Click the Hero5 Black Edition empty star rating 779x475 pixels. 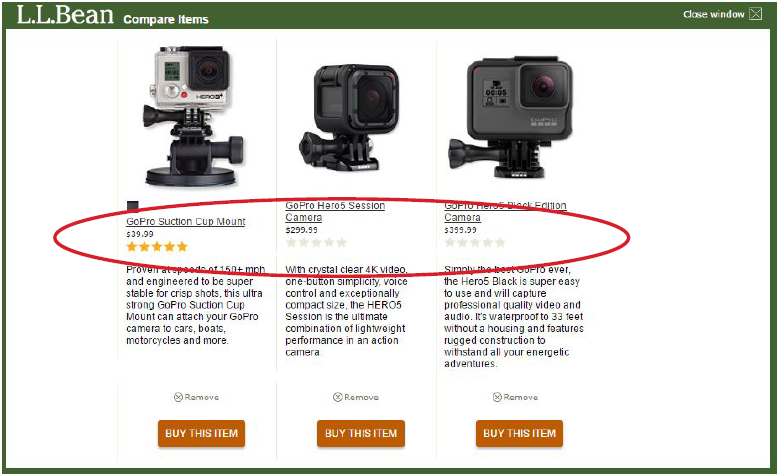pos(475,242)
